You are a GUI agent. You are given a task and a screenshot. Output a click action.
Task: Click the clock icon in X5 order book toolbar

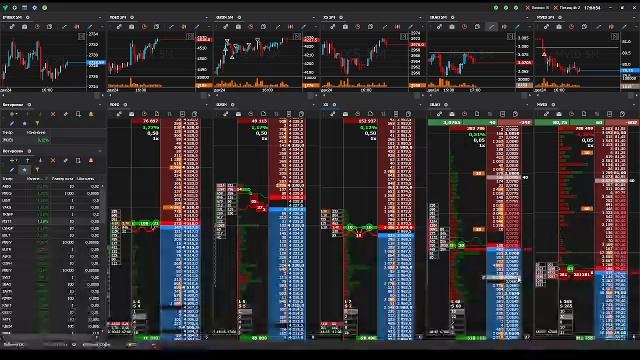click(x=358, y=114)
